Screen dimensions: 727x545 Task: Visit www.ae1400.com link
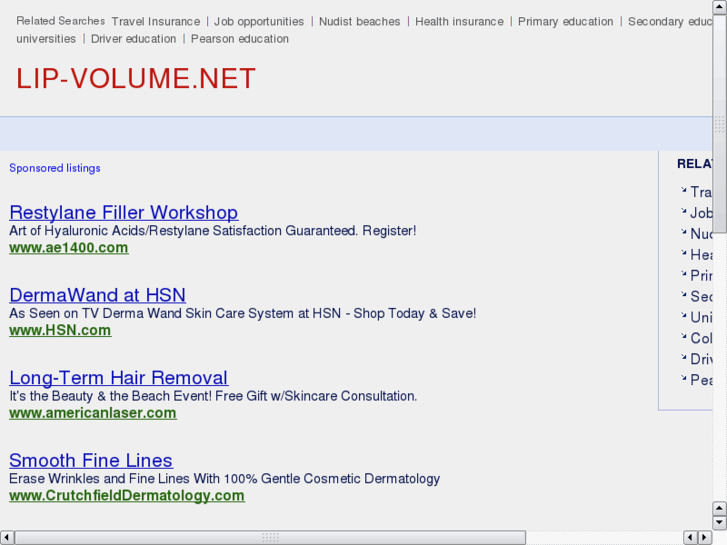coord(69,248)
